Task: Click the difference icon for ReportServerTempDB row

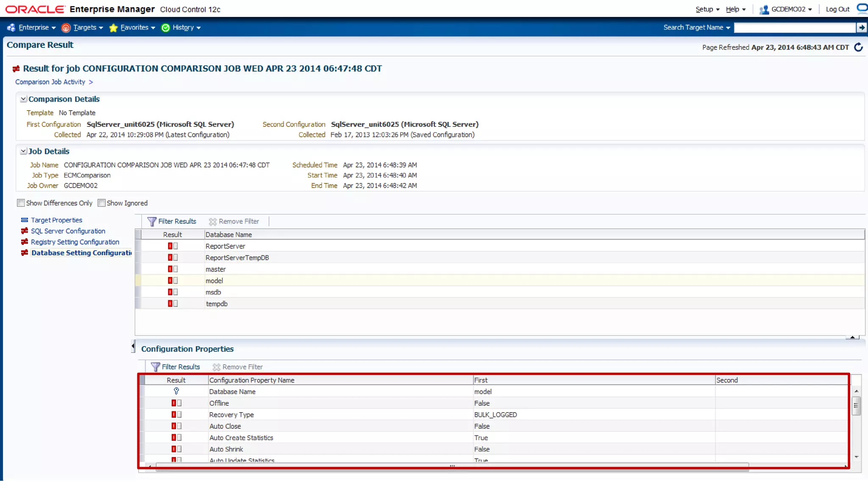Action: [172, 258]
